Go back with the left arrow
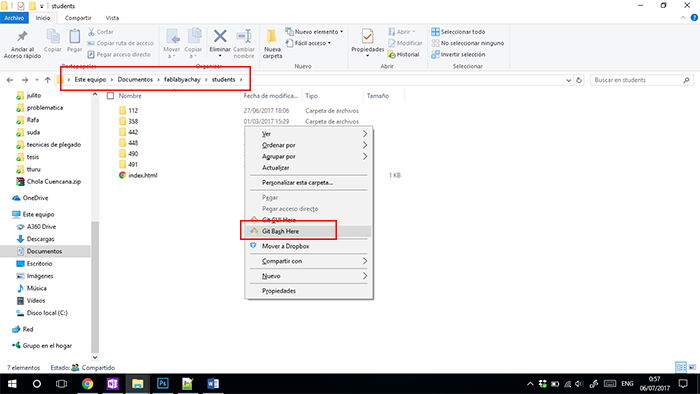 [10, 80]
